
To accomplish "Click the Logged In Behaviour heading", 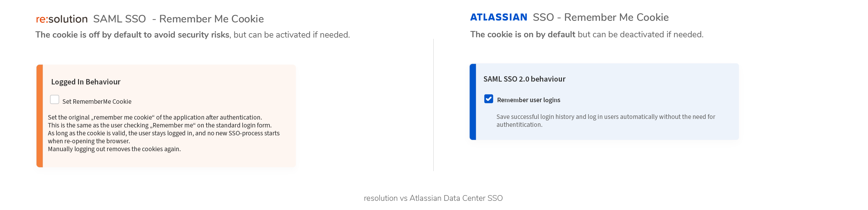I will coord(86,82).
